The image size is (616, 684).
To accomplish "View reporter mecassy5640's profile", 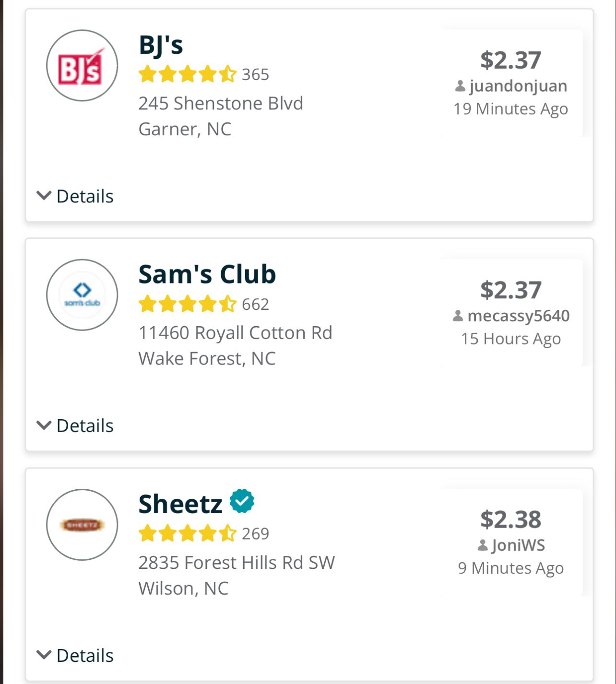I will coord(518,316).
